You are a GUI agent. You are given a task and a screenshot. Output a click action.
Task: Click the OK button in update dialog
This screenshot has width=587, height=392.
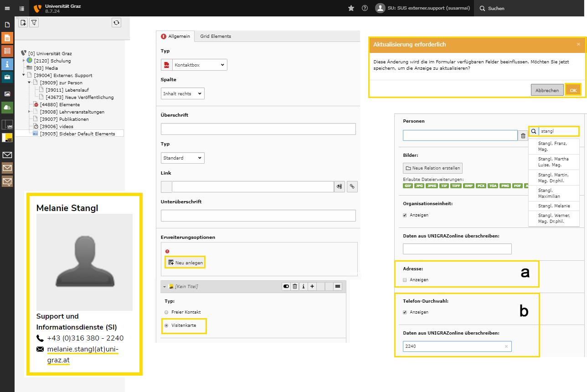click(573, 90)
